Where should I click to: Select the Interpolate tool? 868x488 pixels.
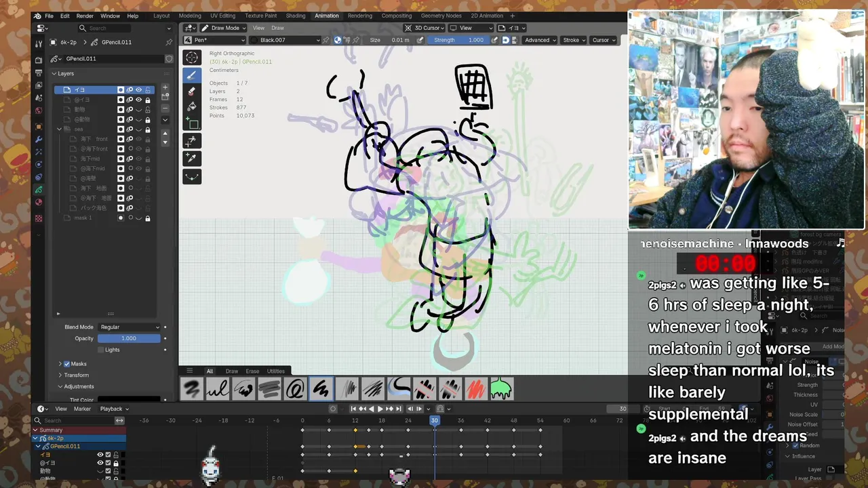pyautogui.click(x=192, y=176)
